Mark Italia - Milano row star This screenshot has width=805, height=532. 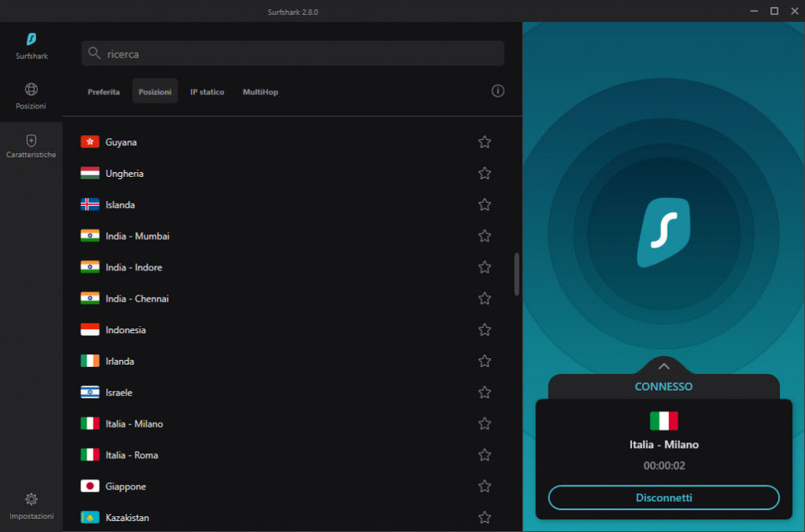pos(484,424)
